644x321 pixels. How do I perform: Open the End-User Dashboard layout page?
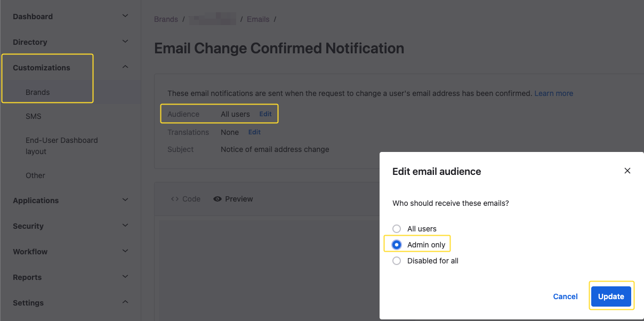pyautogui.click(x=62, y=146)
